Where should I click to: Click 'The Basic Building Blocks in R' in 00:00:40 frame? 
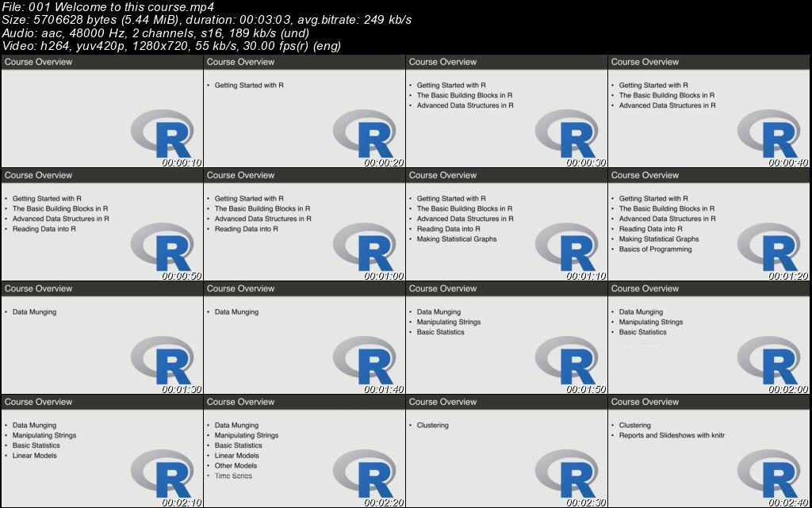point(666,95)
